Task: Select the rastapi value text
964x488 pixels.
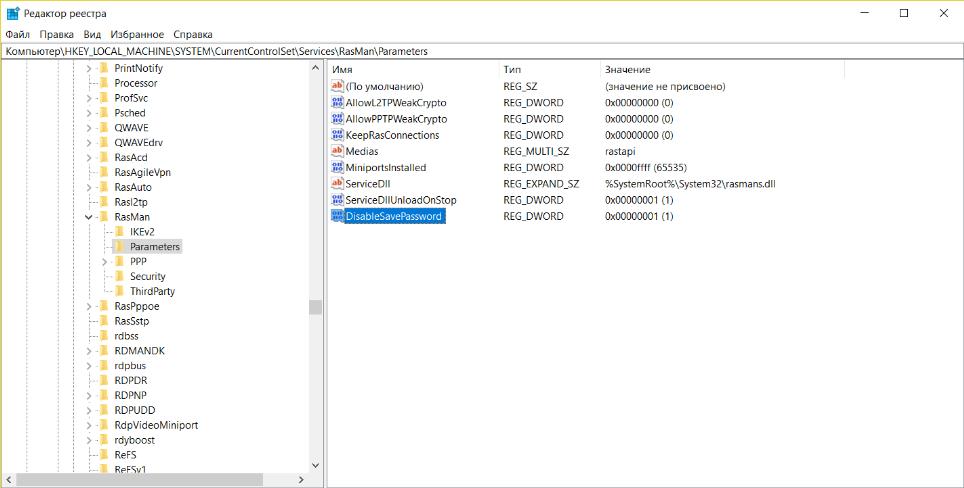Action: [x=620, y=151]
